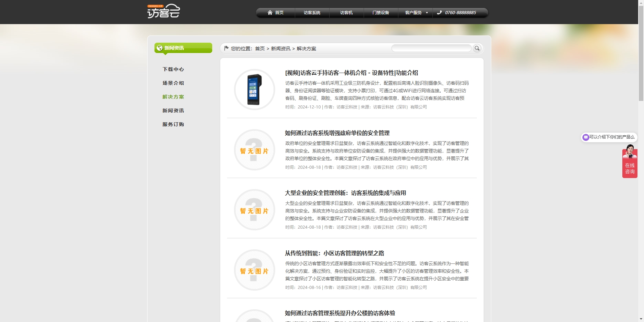
Task: Open the 访客系统 navigation menu item
Action: [312, 13]
